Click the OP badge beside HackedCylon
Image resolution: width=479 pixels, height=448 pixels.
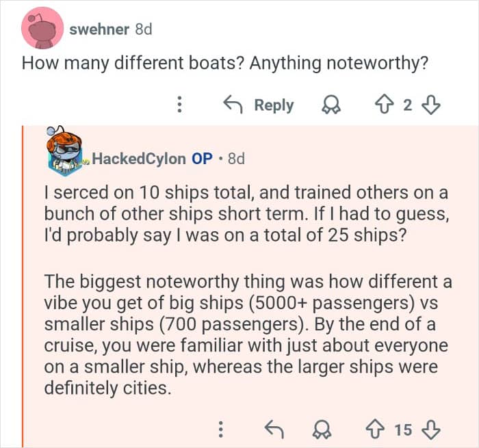202,159
